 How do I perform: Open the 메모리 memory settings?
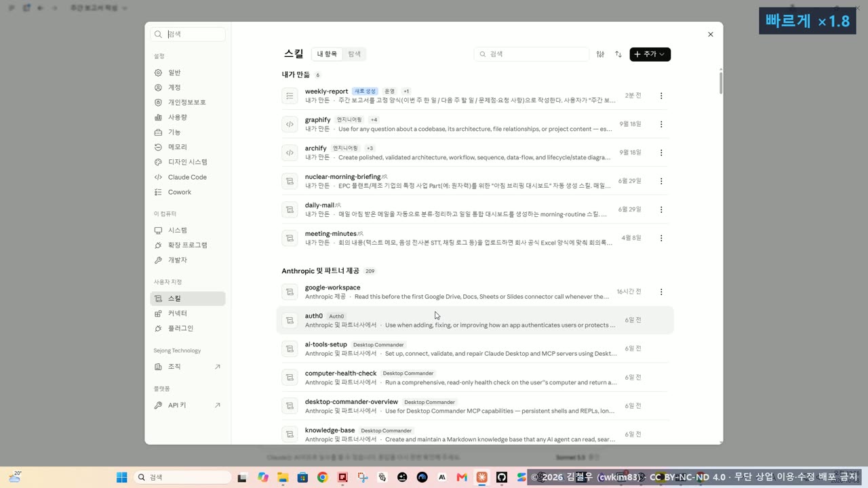tap(187, 147)
